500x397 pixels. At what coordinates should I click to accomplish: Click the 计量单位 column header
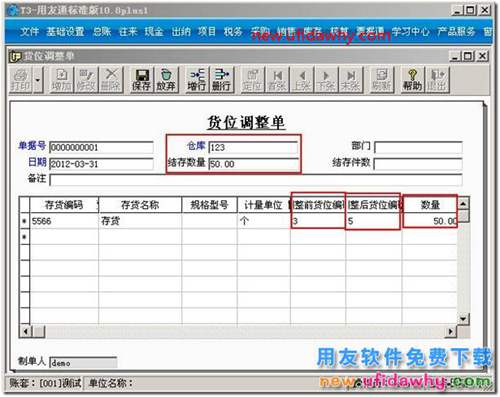click(264, 205)
